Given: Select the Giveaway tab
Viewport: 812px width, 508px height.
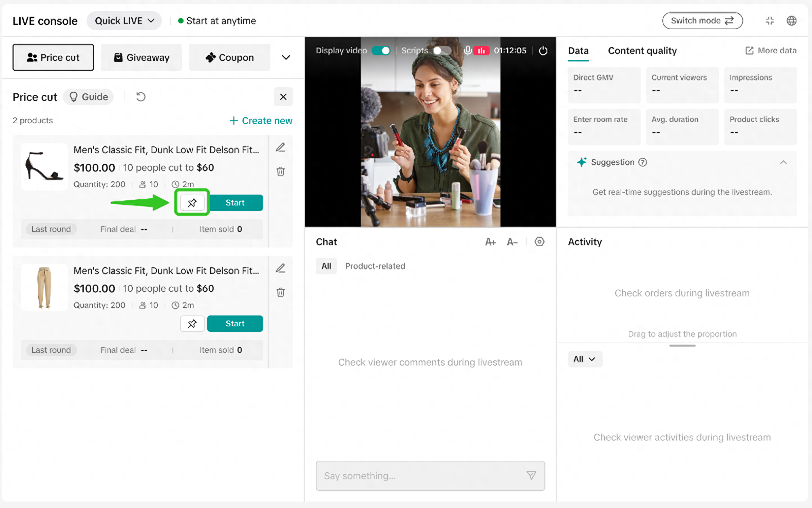Looking at the screenshot, I should coord(141,57).
